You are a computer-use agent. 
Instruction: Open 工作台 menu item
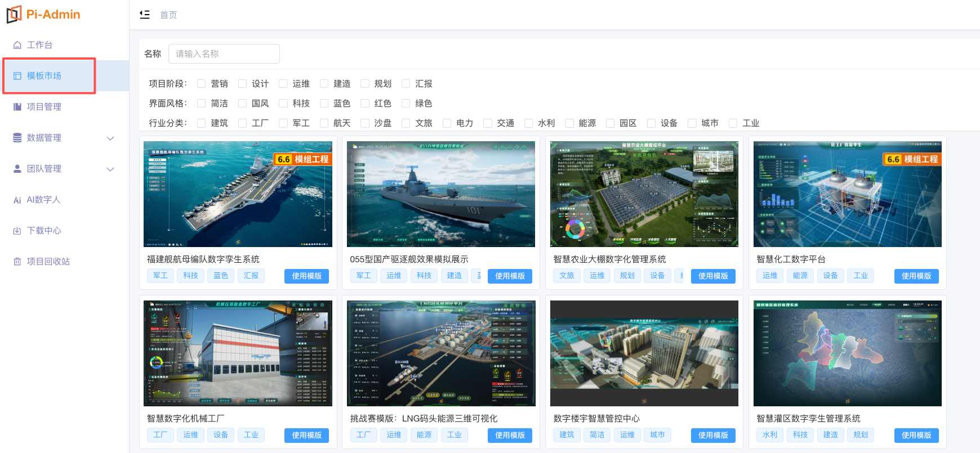(x=65, y=45)
